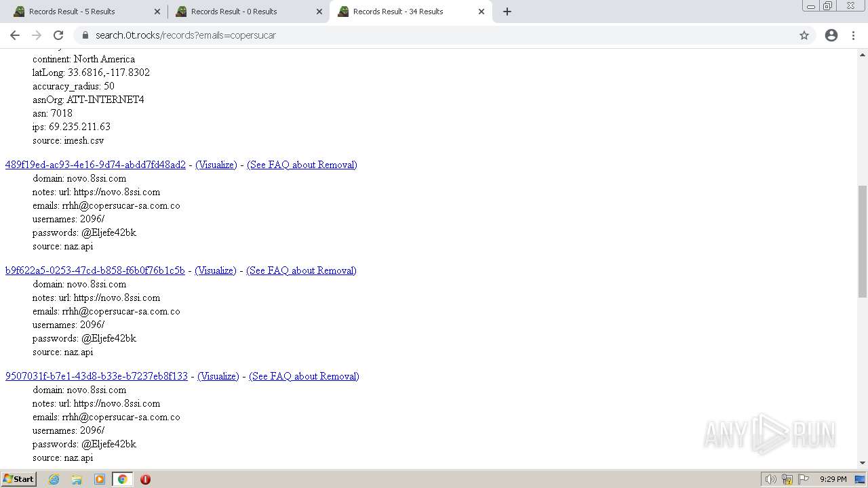Open network status tray icon

(787, 479)
